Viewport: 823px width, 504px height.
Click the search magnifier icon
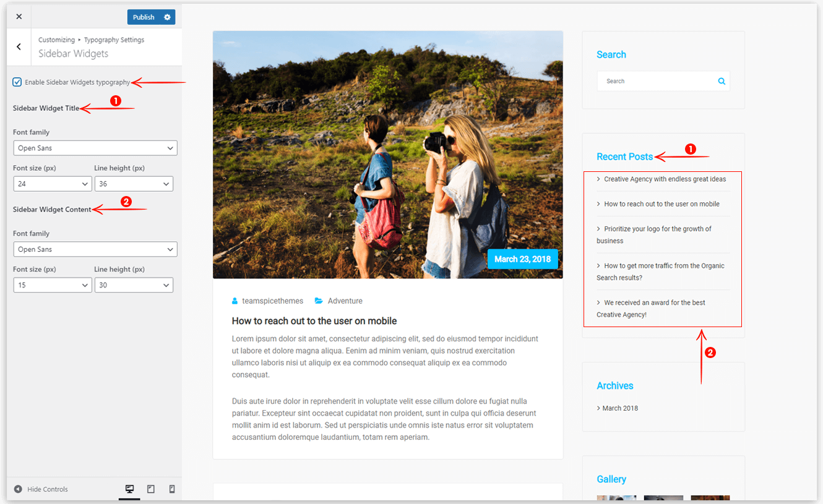coord(722,81)
